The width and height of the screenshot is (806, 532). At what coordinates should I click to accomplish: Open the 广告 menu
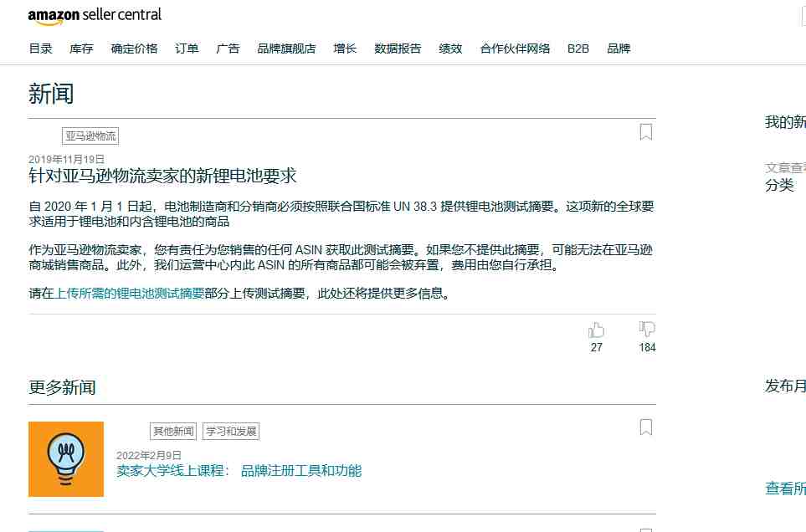(228, 49)
